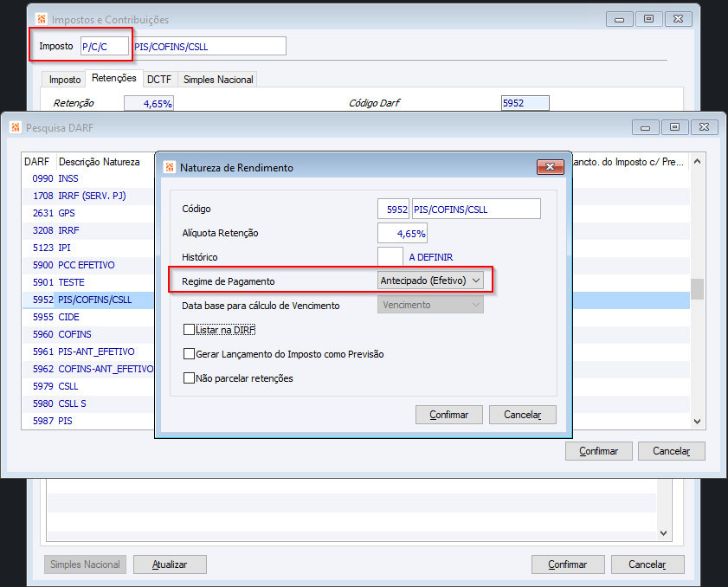Image resolution: width=728 pixels, height=587 pixels.
Task: Click Cancelar in Pesquisa DARF window
Action: point(672,451)
